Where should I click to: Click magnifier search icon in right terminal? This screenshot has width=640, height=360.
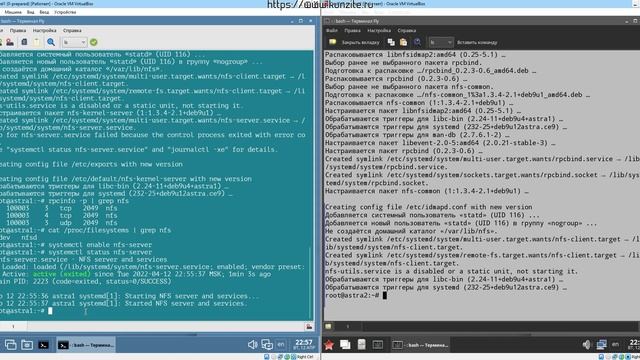pos(417,42)
